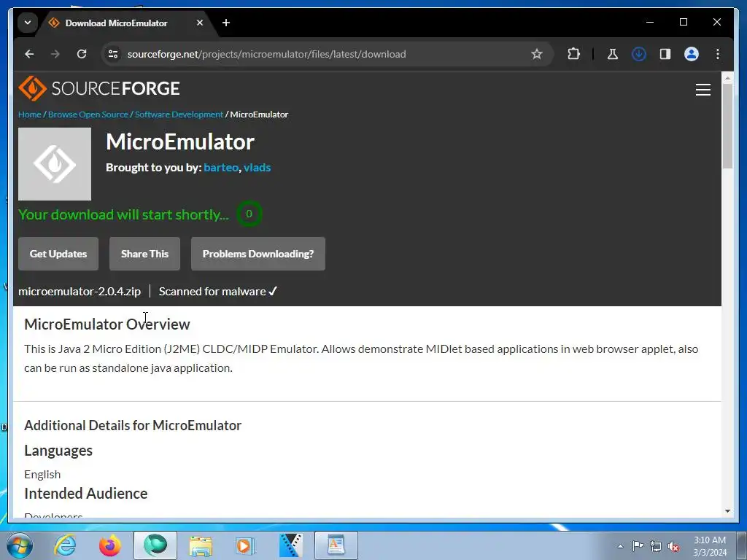This screenshot has width=747, height=560.
Task: Show hidden system tray icons
Action: point(620,546)
